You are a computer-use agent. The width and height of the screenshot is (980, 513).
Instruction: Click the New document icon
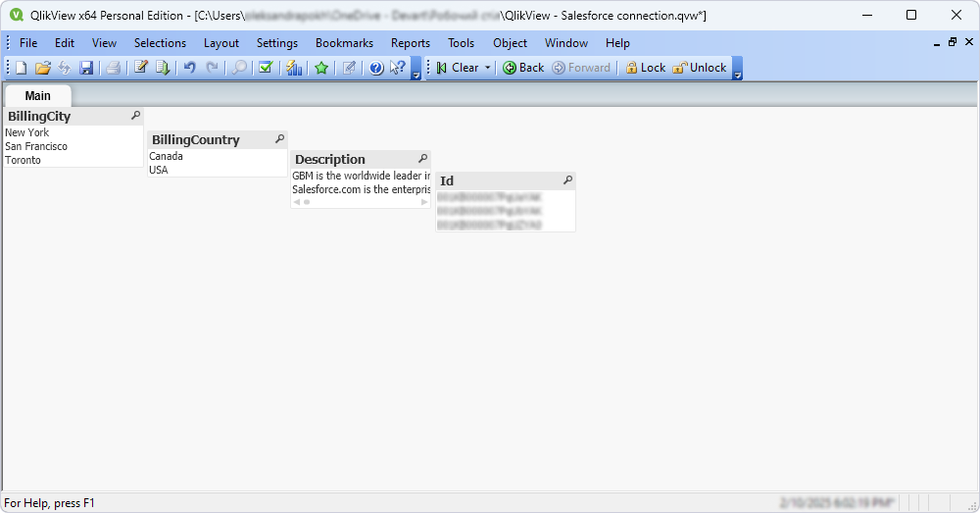(x=22, y=68)
